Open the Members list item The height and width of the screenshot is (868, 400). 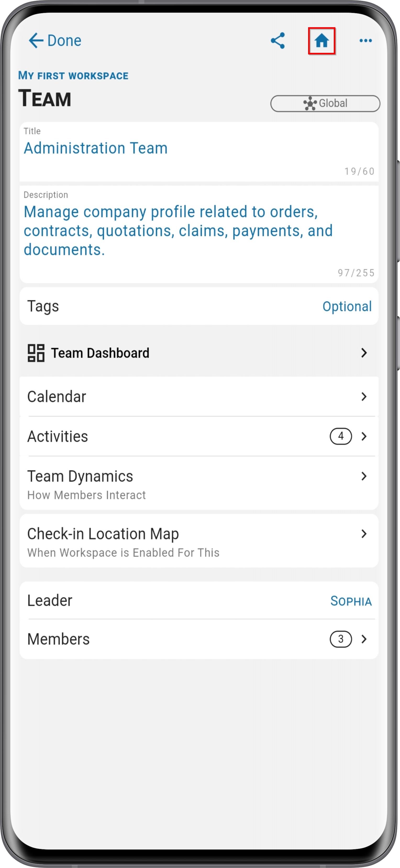[x=199, y=639]
